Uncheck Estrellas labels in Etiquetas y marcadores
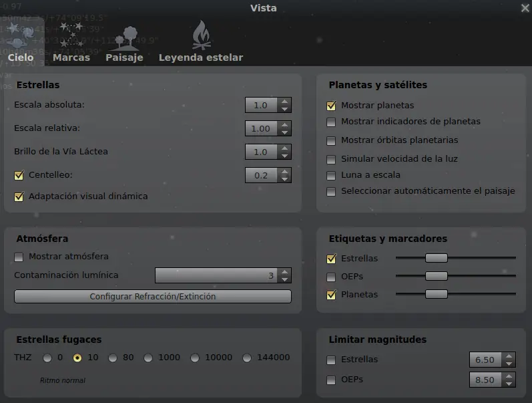The height and width of the screenshot is (403, 532). click(331, 259)
